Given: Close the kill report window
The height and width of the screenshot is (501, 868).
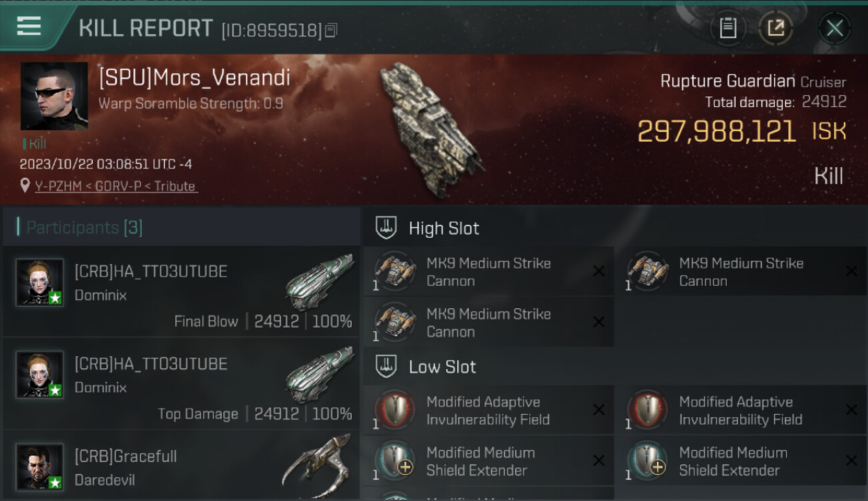Looking at the screenshot, I should tap(834, 28).
